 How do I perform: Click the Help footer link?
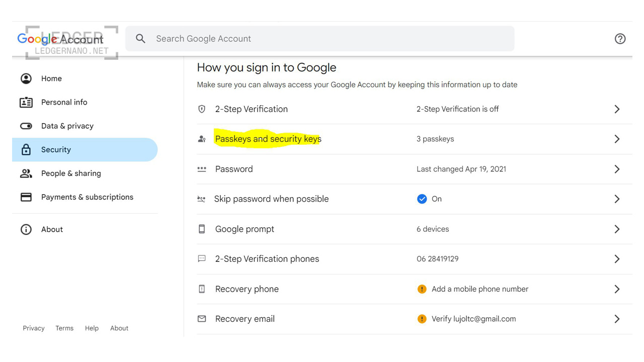coord(92,328)
